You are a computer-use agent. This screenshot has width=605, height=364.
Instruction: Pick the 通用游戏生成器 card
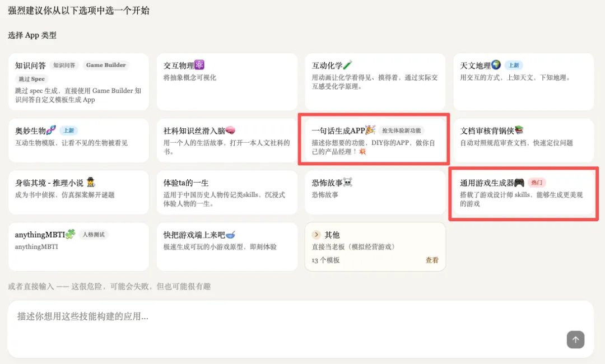tap(523, 193)
